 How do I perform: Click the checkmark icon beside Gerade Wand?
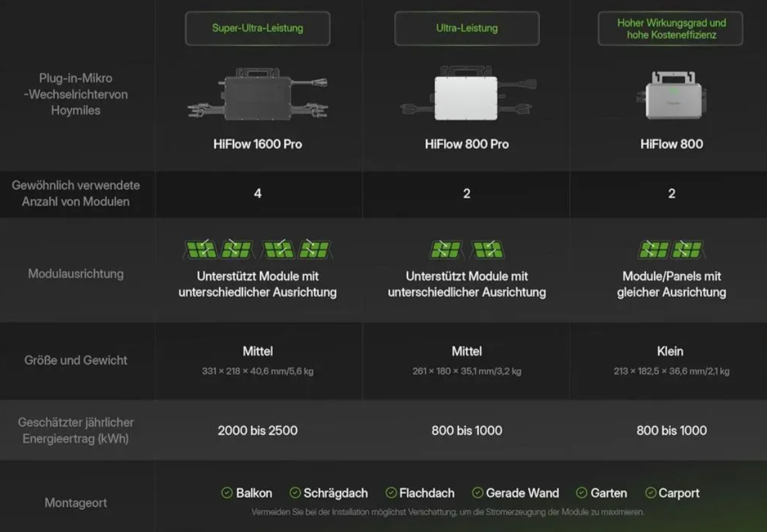click(x=477, y=493)
